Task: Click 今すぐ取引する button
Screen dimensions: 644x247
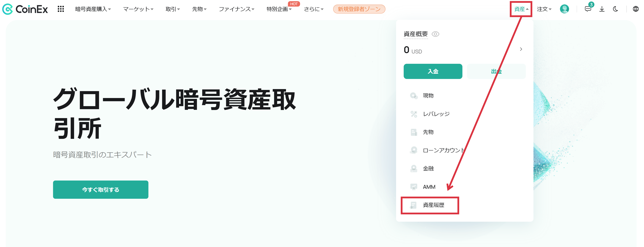Action: pyautogui.click(x=101, y=189)
